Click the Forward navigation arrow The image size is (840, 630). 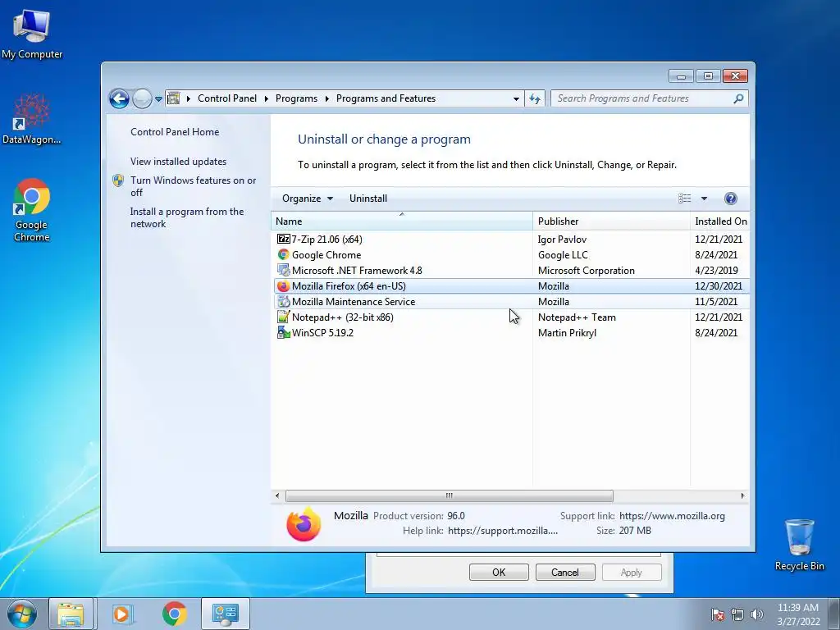(142, 98)
